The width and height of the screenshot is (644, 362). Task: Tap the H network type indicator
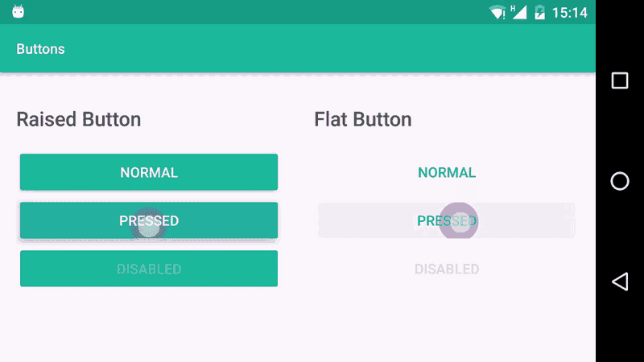pyautogui.click(x=513, y=8)
